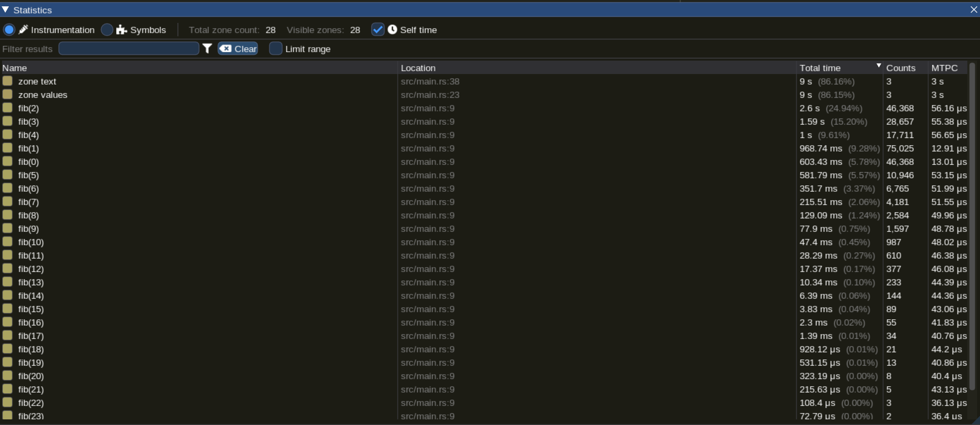This screenshot has height=425, width=980.
Task: Click the fib(19) swatch icon
Action: coord(7,362)
